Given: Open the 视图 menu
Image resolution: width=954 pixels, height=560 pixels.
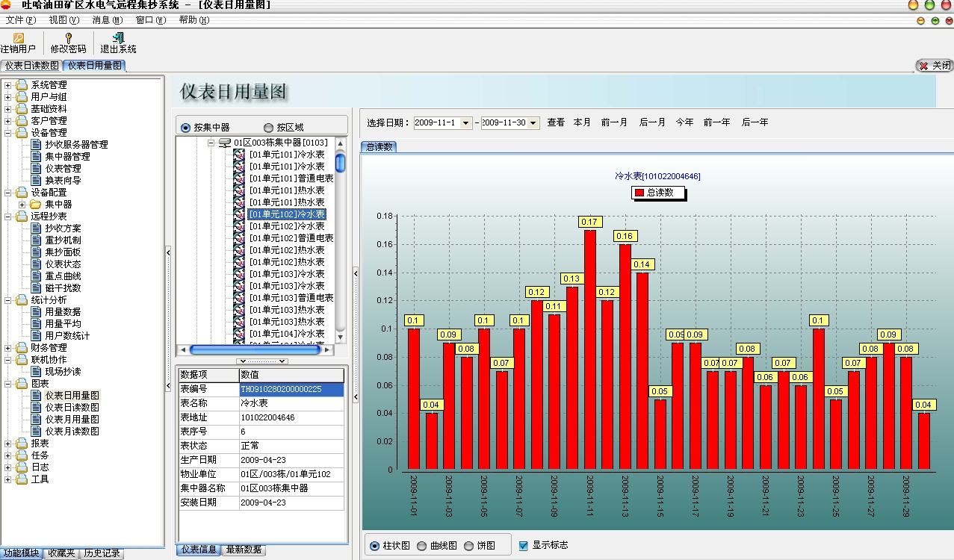Looking at the screenshot, I should [x=64, y=20].
